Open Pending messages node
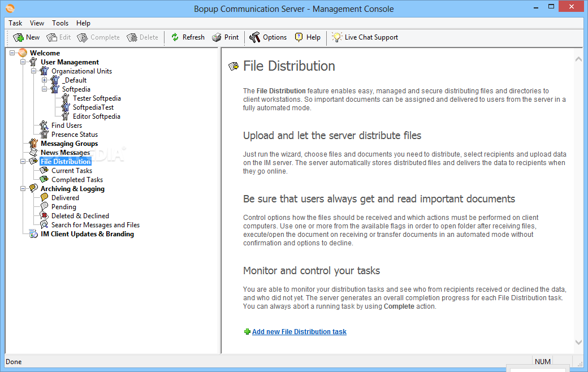This screenshot has height=372, width=588. point(64,206)
